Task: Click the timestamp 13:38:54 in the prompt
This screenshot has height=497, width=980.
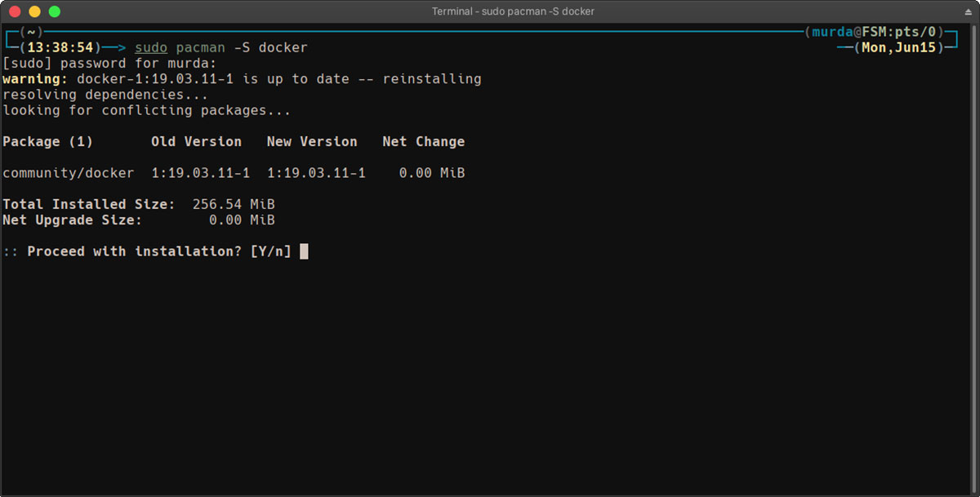Action: coord(60,47)
